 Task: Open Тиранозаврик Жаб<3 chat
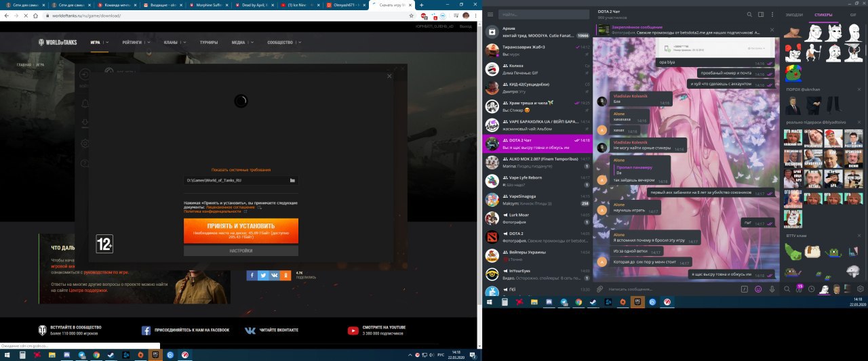[537, 50]
